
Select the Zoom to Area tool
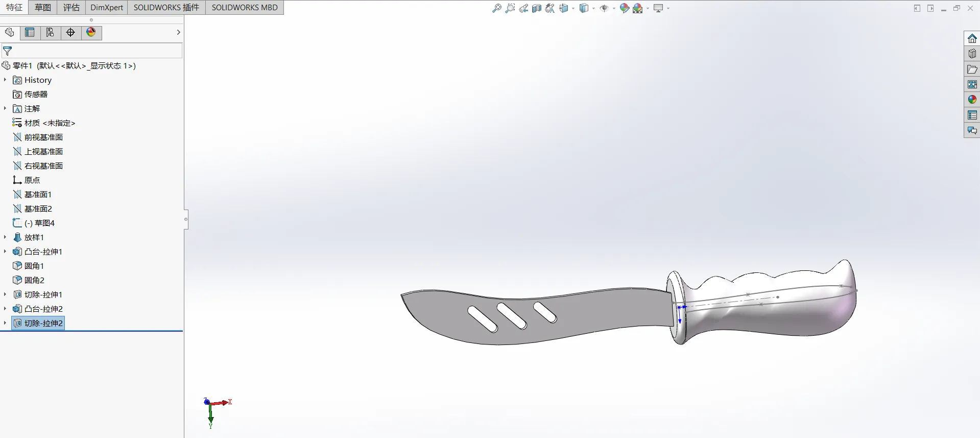tap(510, 8)
